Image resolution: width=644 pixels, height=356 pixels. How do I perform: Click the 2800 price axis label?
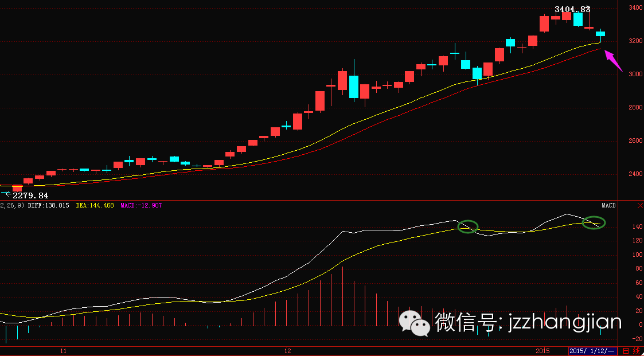pyautogui.click(x=635, y=108)
